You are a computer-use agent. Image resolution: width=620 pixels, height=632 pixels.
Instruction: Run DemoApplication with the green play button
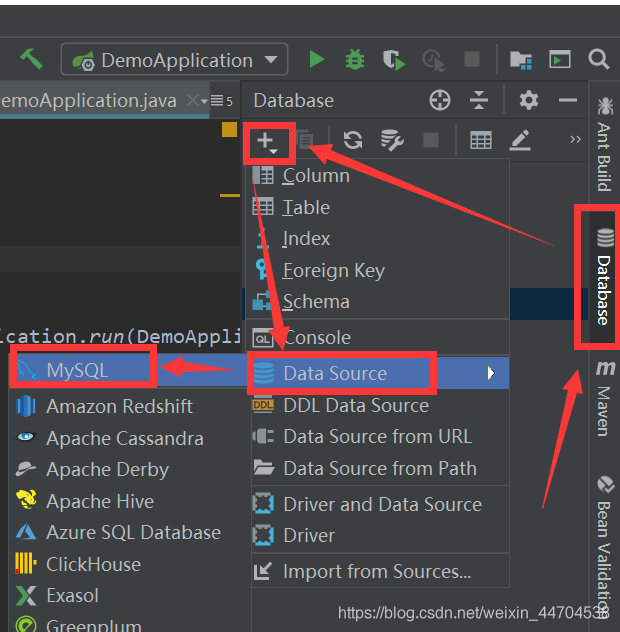tap(316, 59)
